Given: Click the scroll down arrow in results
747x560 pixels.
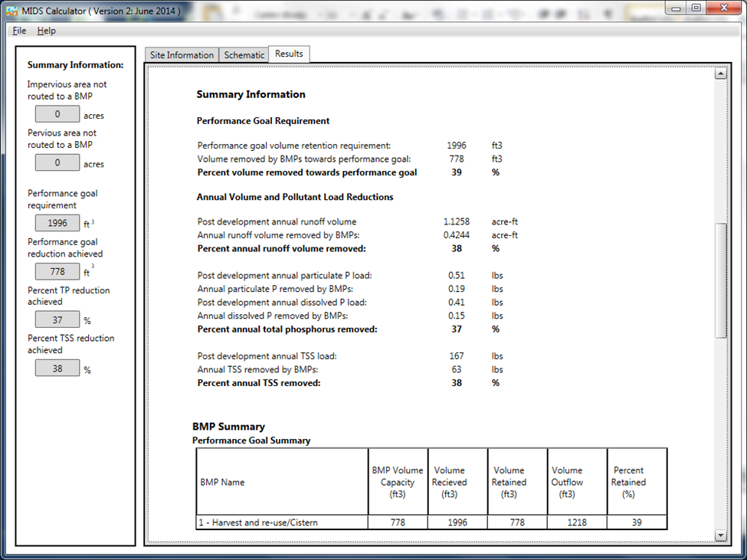Looking at the screenshot, I should [x=719, y=535].
